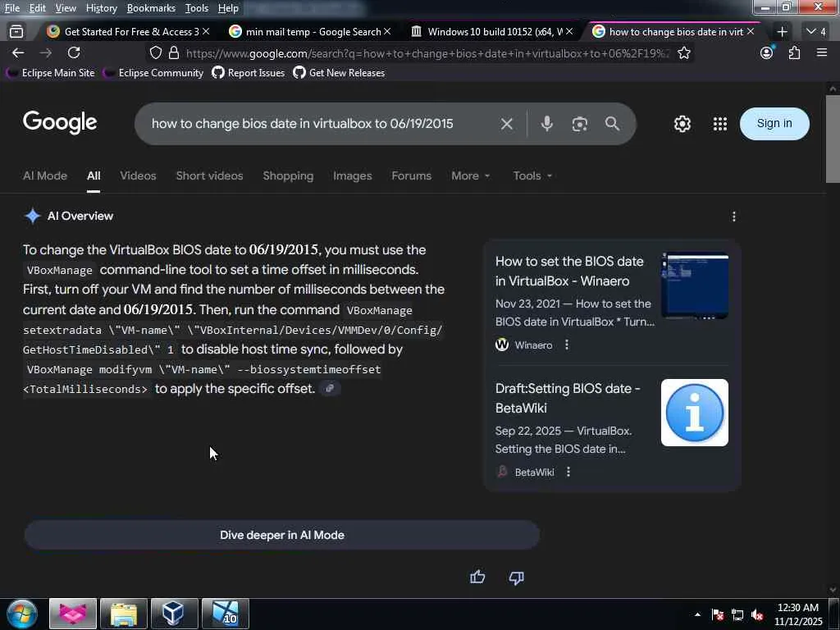Bookmark this page with the star
The height and width of the screenshot is (630, 840).
pos(683,52)
